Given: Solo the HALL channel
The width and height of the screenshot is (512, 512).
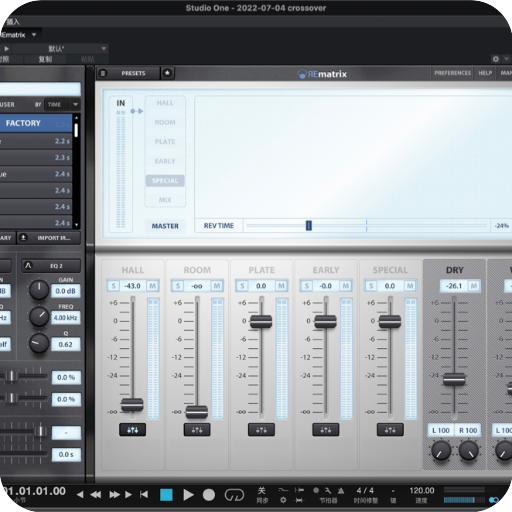Looking at the screenshot, I should pyautogui.click(x=113, y=286).
